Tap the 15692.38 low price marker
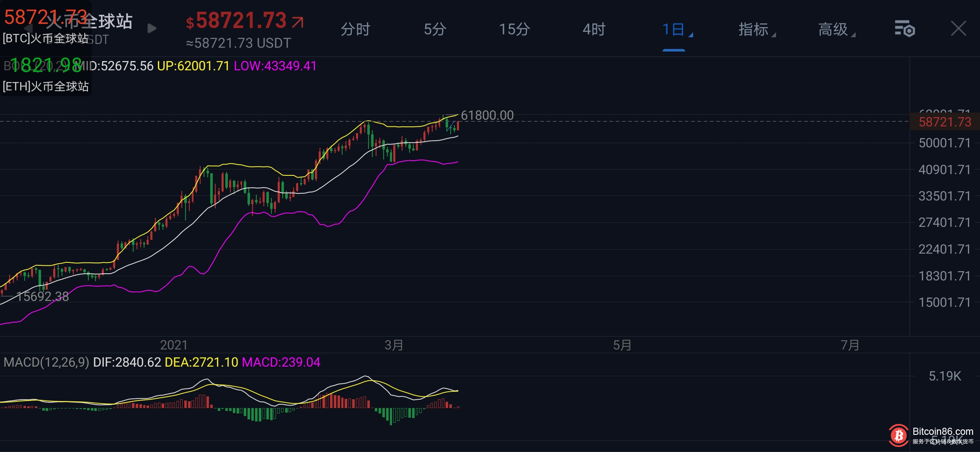 click(x=43, y=296)
